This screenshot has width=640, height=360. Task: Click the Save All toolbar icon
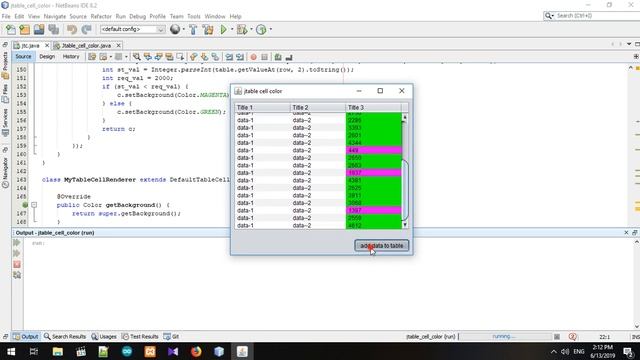pyautogui.click(x=53, y=29)
